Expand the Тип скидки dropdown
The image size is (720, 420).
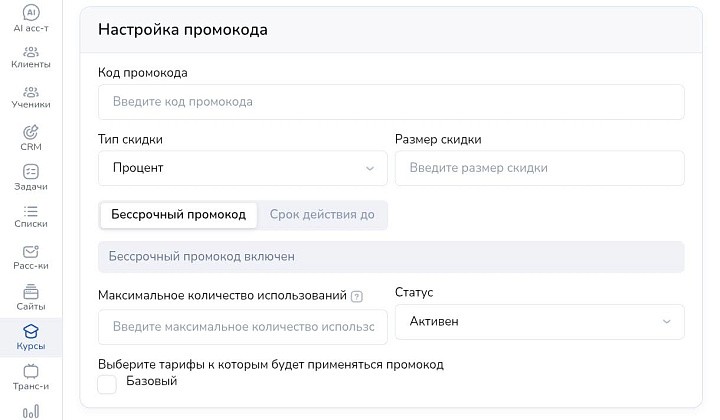click(243, 168)
